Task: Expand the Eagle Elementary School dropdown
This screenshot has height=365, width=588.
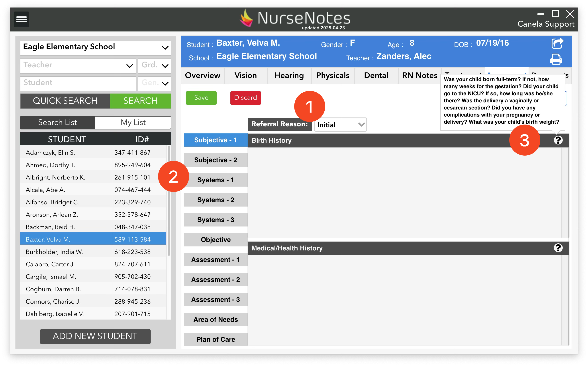Action: click(x=96, y=48)
